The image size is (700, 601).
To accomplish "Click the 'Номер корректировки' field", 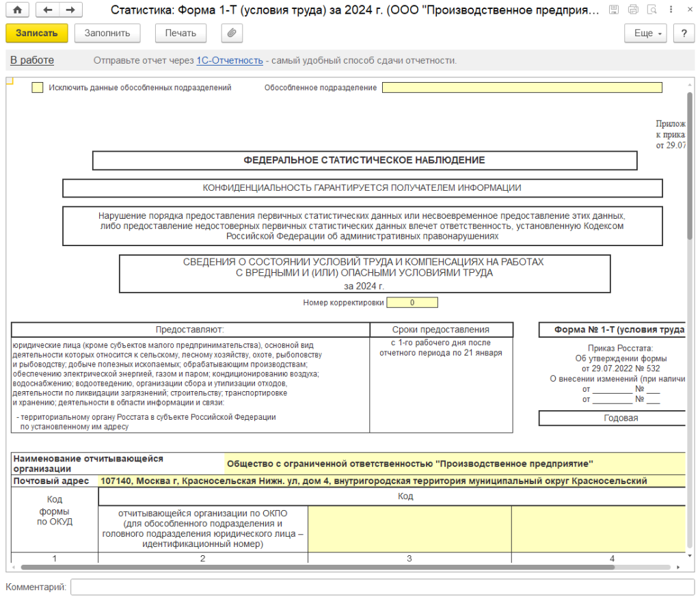I will [412, 302].
